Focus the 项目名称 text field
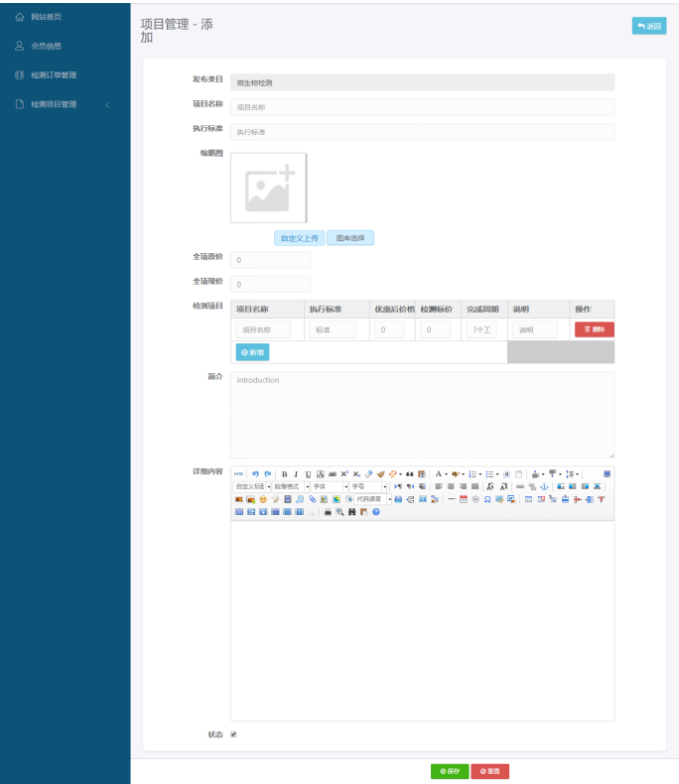Image resolution: width=679 pixels, height=784 pixels. (422, 107)
